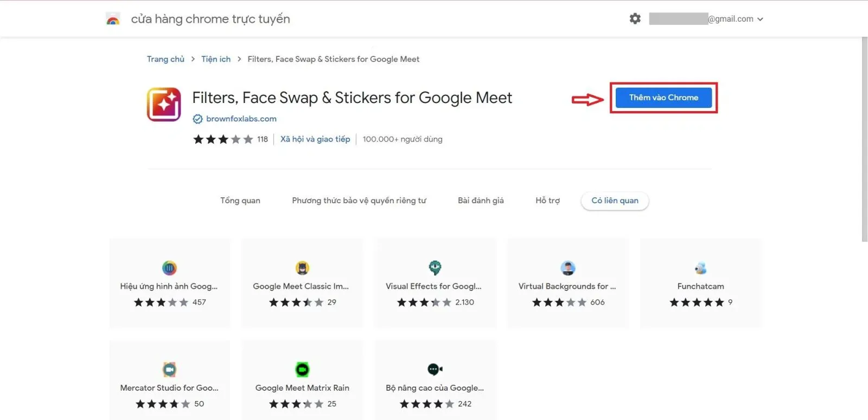Click Google Meet Classic extension icon

(x=302, y=268)
